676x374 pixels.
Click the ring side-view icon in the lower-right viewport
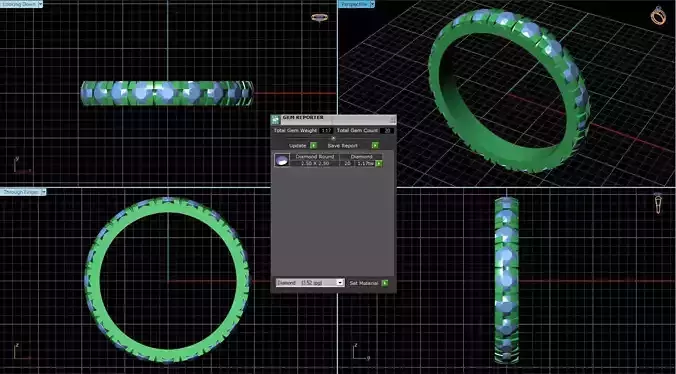click(x=658, y=203)
